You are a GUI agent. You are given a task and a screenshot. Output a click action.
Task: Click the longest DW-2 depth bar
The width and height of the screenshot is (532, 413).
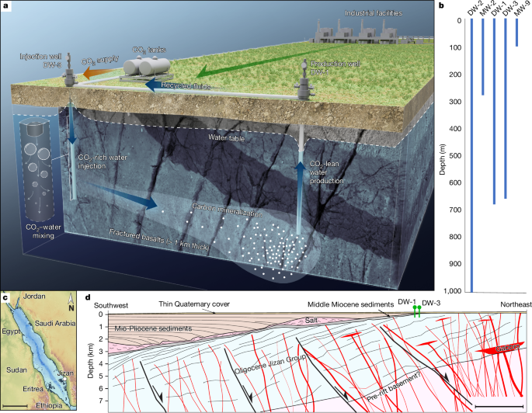(471, 155)
